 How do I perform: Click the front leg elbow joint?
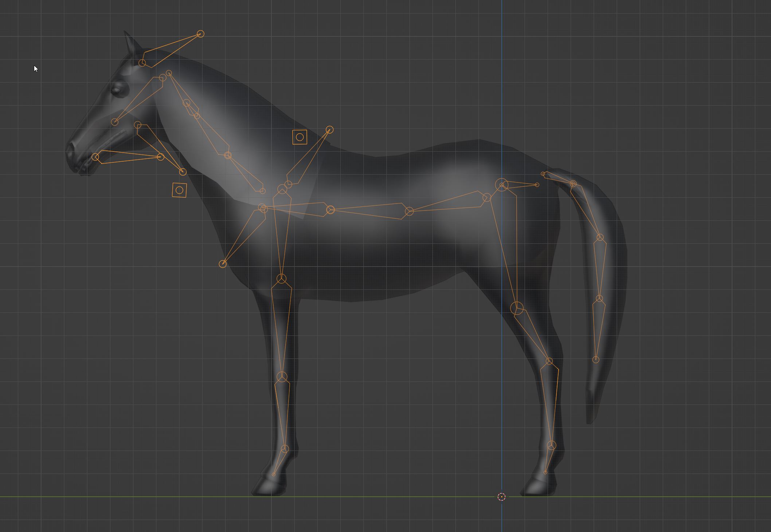(281, 279)
